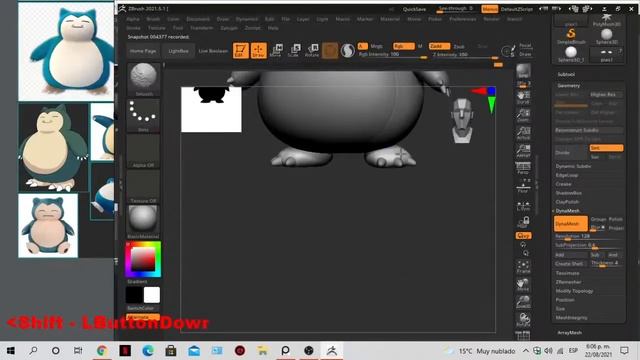Expand the Subtool section

point(566,74)
